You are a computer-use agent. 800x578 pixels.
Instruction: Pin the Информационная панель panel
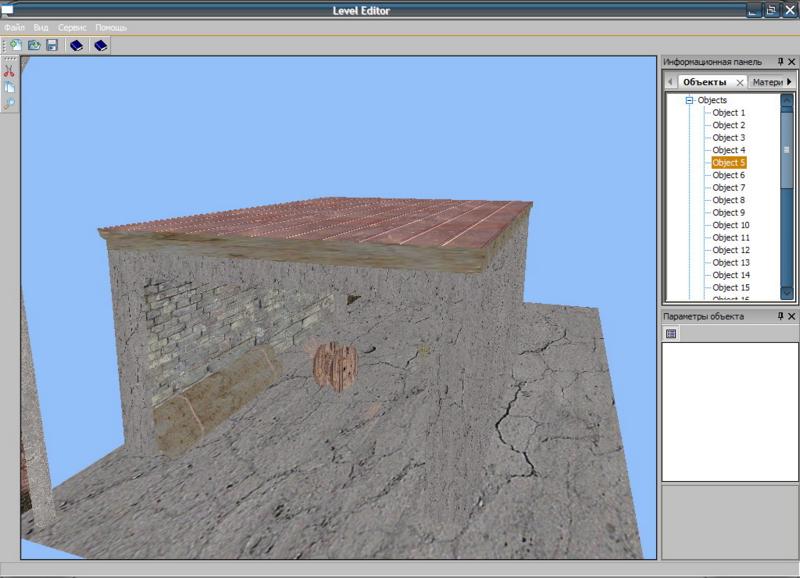pos(780,62)
